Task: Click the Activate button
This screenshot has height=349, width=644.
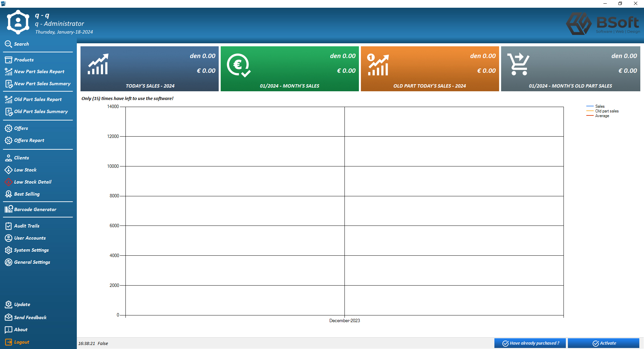Action: tap(603, 343)
